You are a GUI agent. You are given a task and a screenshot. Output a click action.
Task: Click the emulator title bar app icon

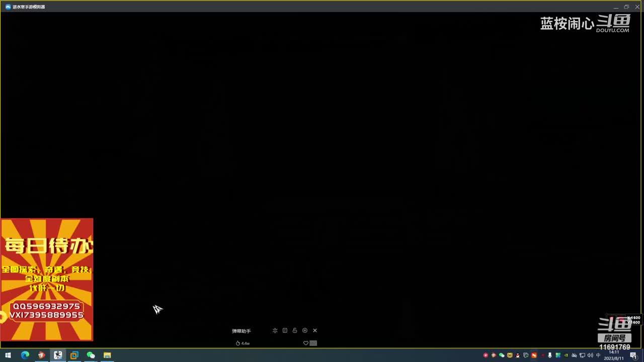click(x=8, y=7)
